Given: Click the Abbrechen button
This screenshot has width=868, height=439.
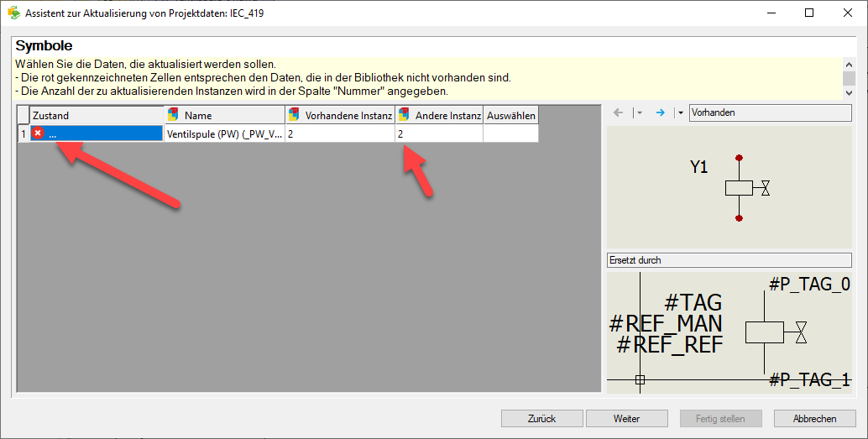Looking at the screenshot, I should coord(814,418).
